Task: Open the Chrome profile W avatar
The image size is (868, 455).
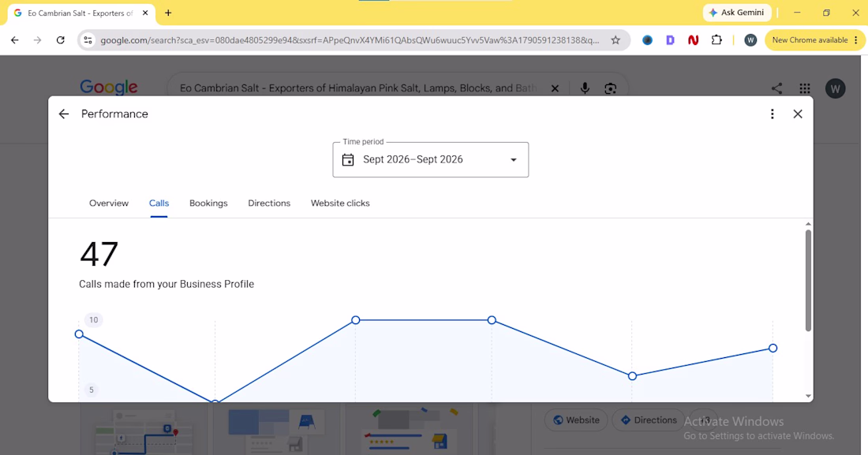Action: pos(750,40)
